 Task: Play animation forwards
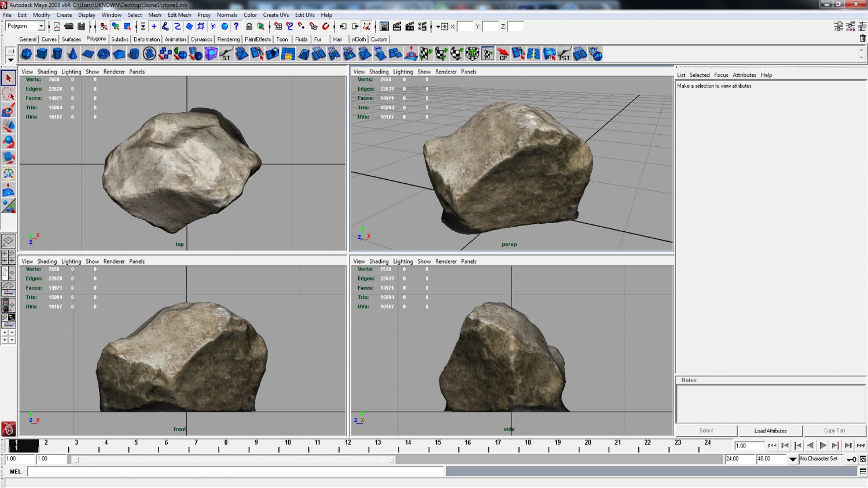coord(823,446)
